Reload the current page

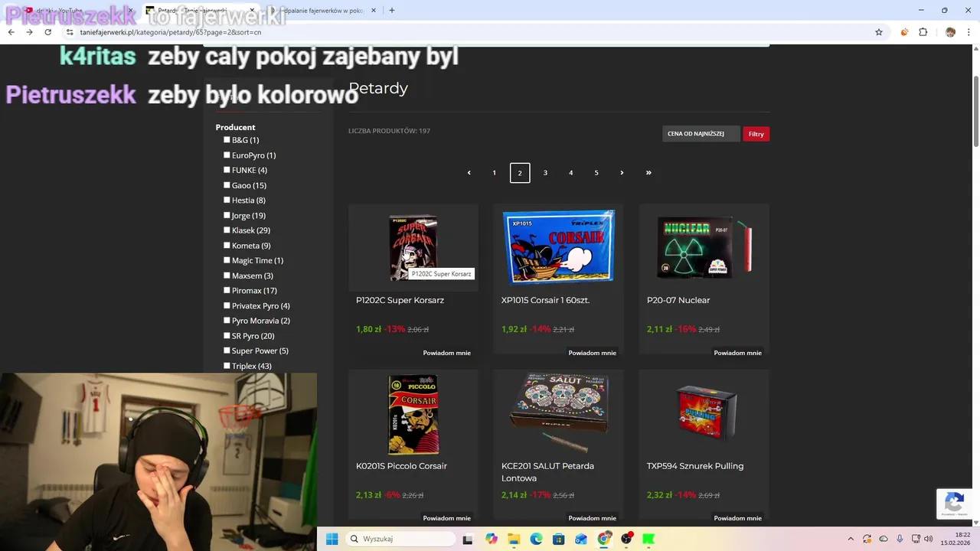point(47,32)
